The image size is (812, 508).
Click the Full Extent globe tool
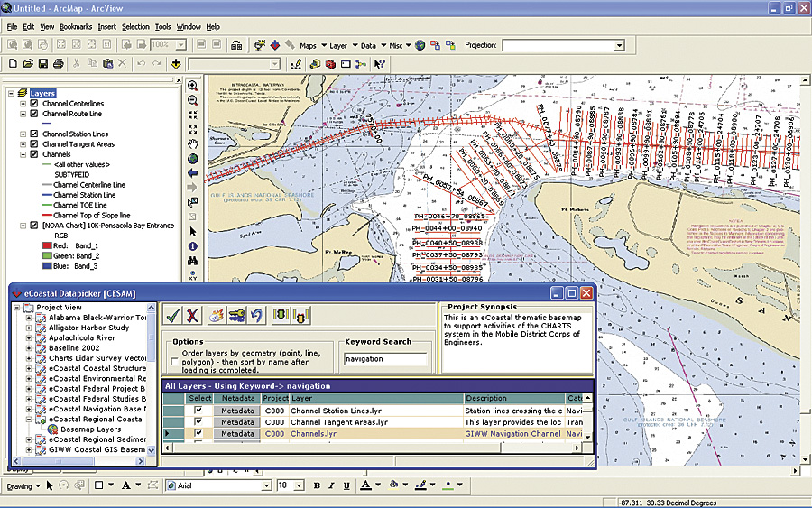(x=193, y=159)
